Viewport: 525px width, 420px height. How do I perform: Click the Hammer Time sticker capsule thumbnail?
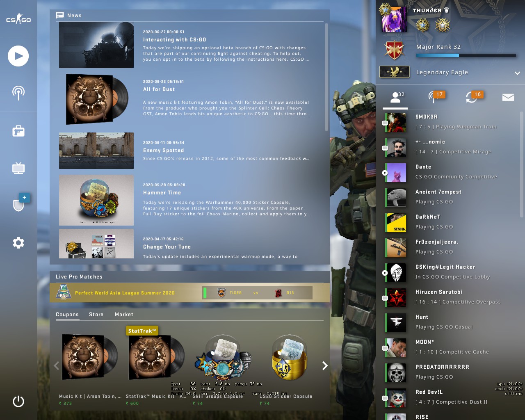96,200
